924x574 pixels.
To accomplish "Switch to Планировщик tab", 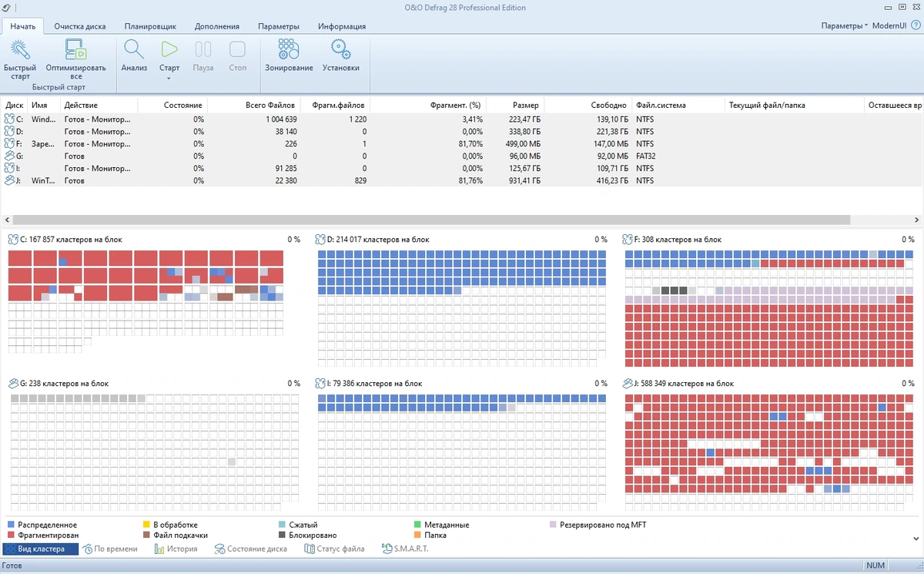I will [151, 25].
